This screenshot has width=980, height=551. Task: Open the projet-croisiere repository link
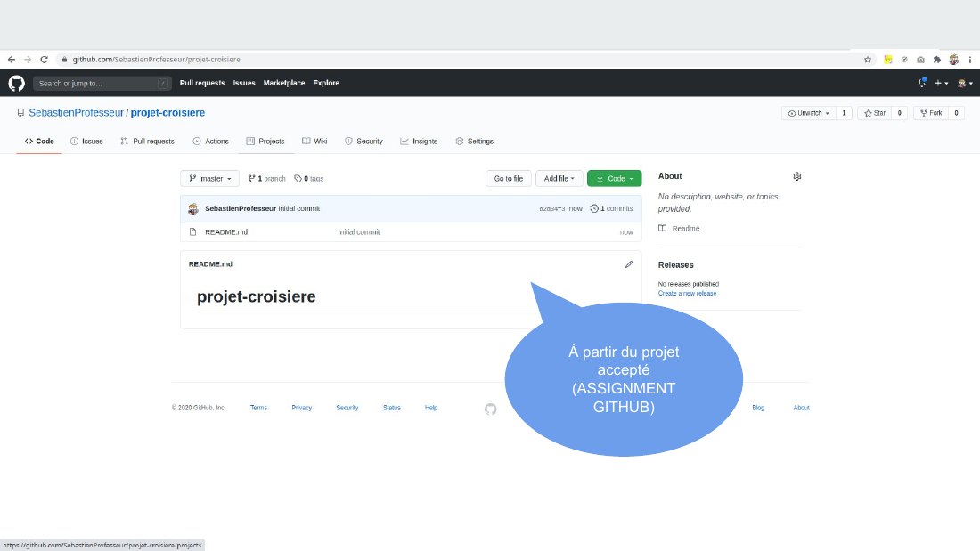[167, 112]
